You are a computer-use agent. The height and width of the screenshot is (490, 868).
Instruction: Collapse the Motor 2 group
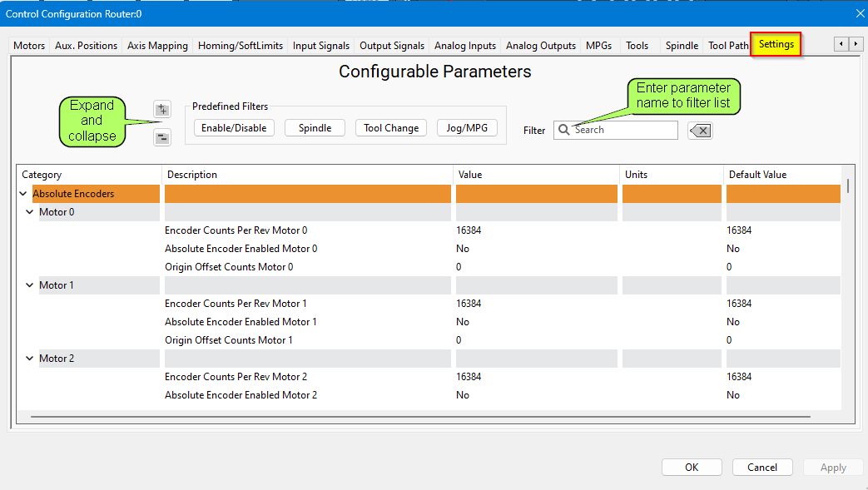(30, 359)
